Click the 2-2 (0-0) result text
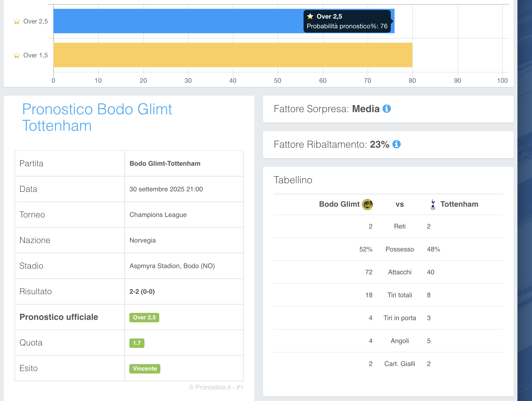 coord(142,292)
